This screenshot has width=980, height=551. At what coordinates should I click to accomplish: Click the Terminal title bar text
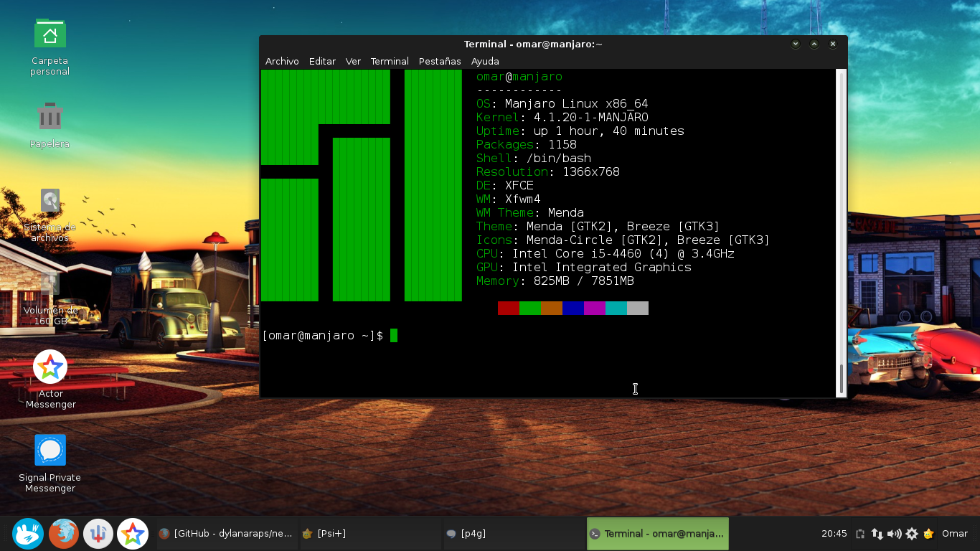(533, 44)
